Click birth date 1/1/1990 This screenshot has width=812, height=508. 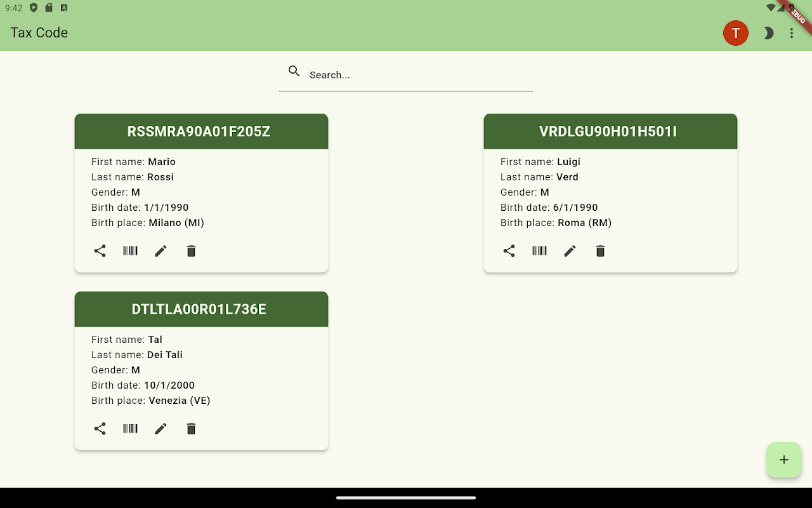point(166,208)
